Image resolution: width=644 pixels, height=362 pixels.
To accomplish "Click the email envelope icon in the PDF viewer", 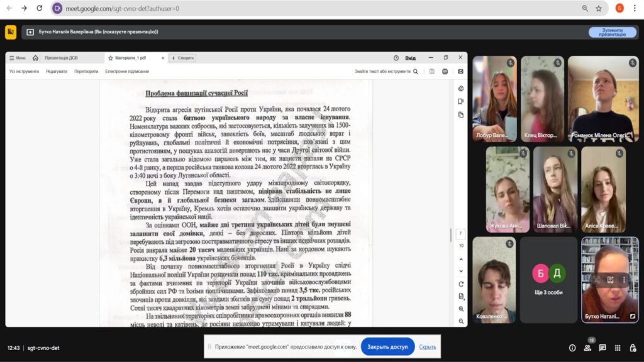I will tap(460, 72).
